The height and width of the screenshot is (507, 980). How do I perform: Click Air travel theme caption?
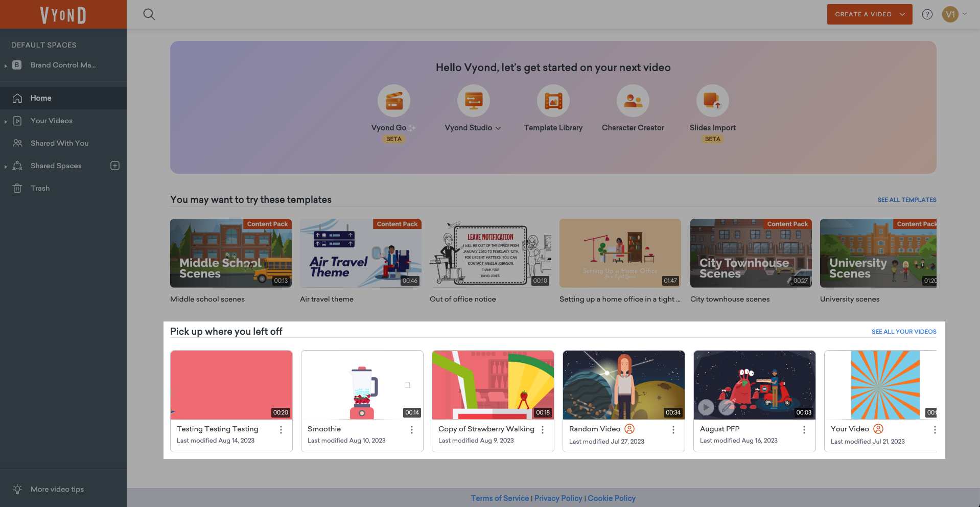point(326,299)
